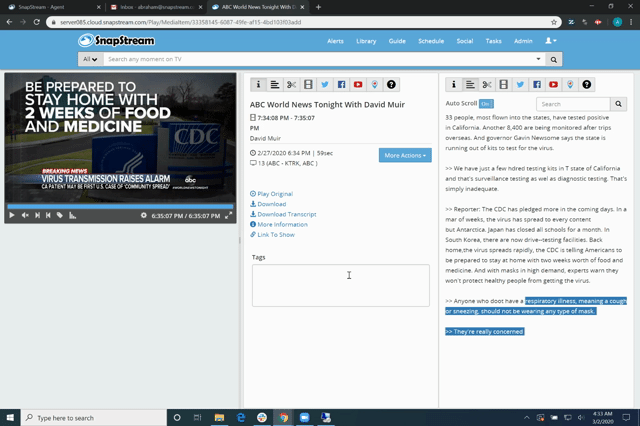Select transcript icon in right panel
The image size is (640, 426).
tap(470, 84)
